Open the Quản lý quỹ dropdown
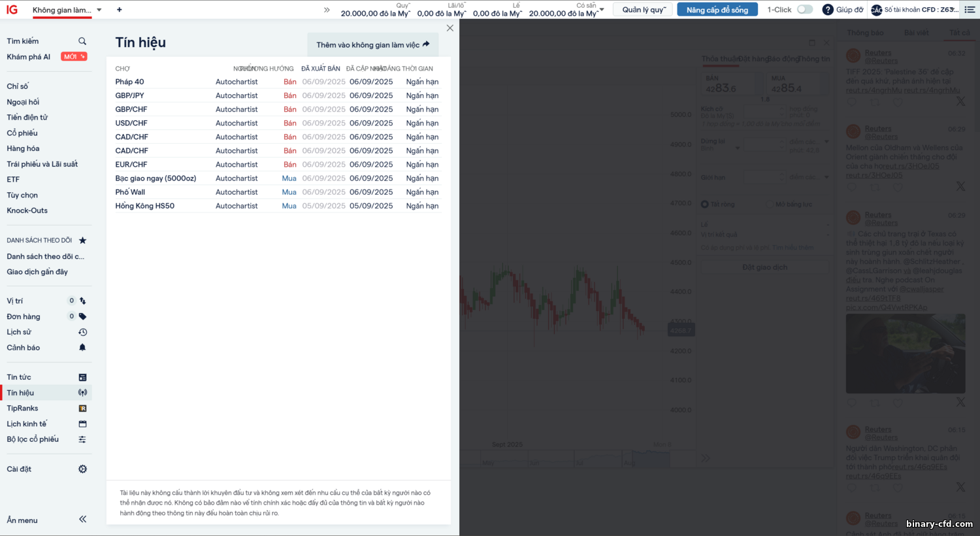The image size is (980, 536). [x=643, y=10]
